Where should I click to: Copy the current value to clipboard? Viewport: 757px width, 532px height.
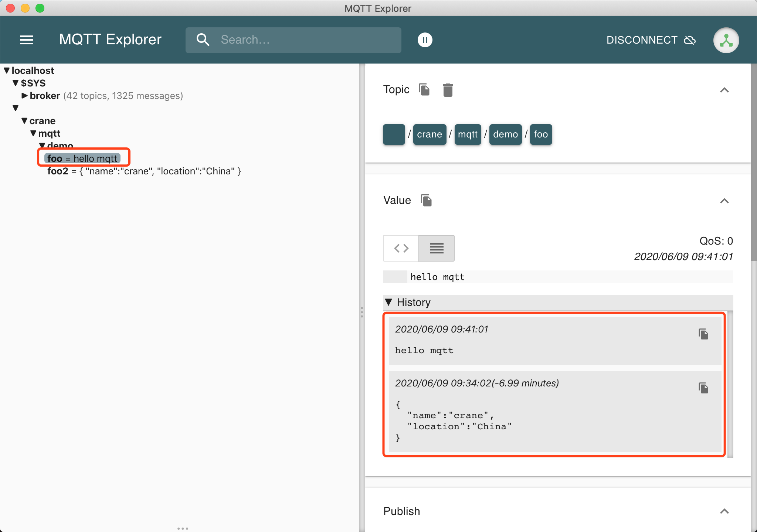pyautogui.click(x=426, y=200)
